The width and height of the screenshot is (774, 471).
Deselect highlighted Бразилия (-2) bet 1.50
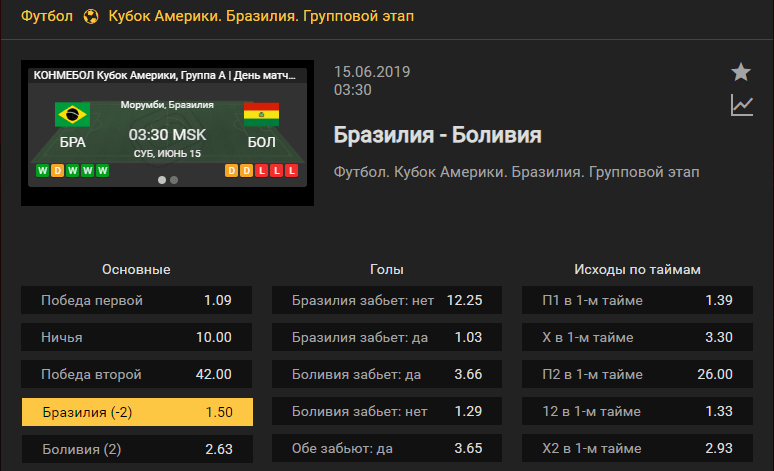(x=137, y=412)
